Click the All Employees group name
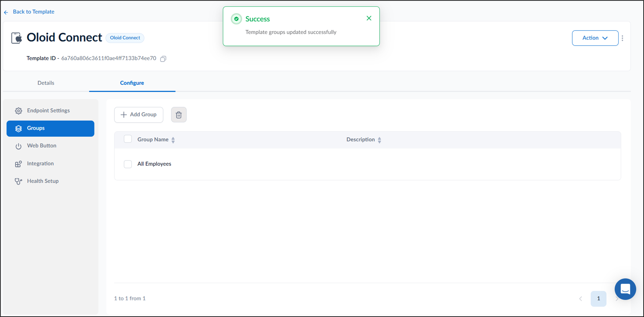The width and height of the screenshot is (644, 317). pyautogui.click(x=154, y=164)
